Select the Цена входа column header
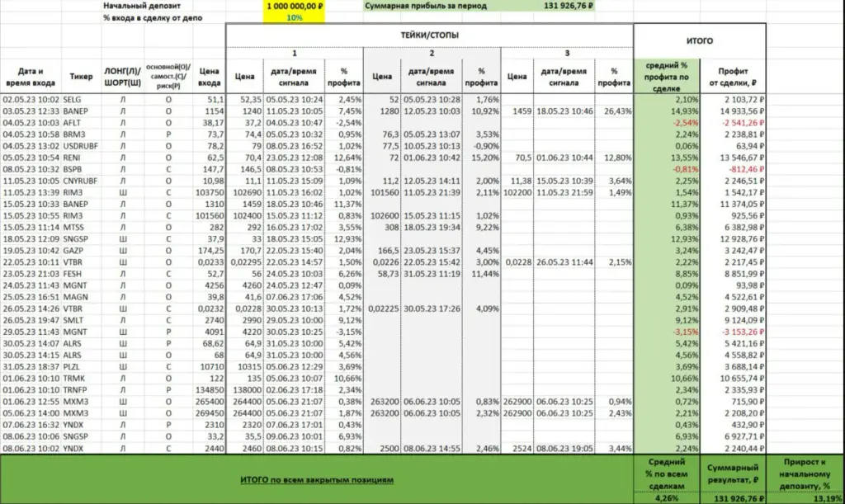 (209, 77)
